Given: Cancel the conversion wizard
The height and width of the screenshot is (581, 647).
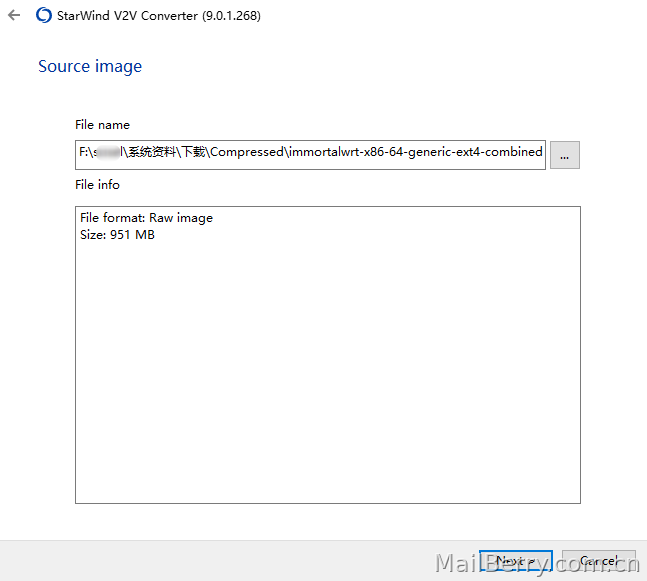Looking at the screenshot, I should [599, 561].
